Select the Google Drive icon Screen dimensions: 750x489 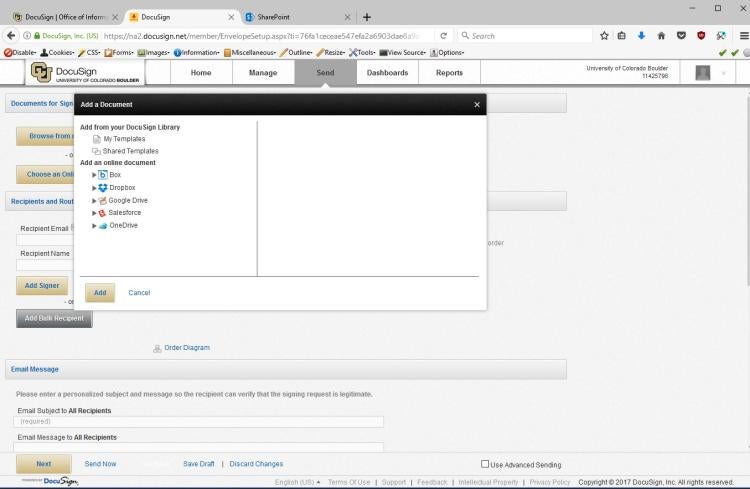pos(102,200)
